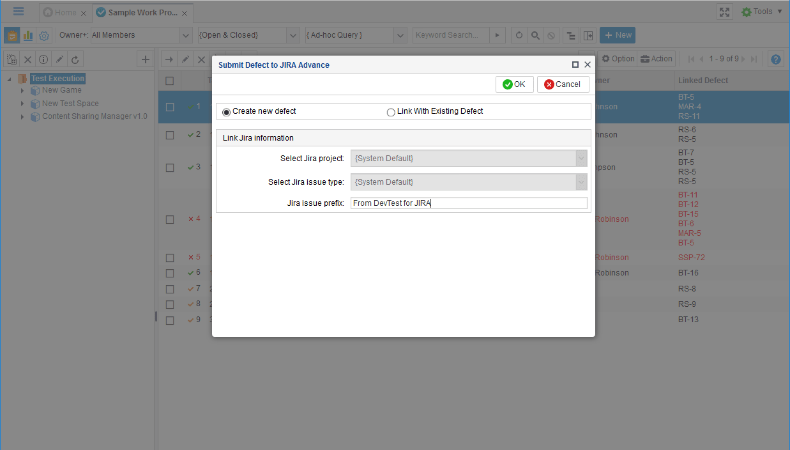Image resolution: width=790 pixels, height=450 pixels.
Task: Check the checkbox for row 1
Action: [x=170, y=107]
